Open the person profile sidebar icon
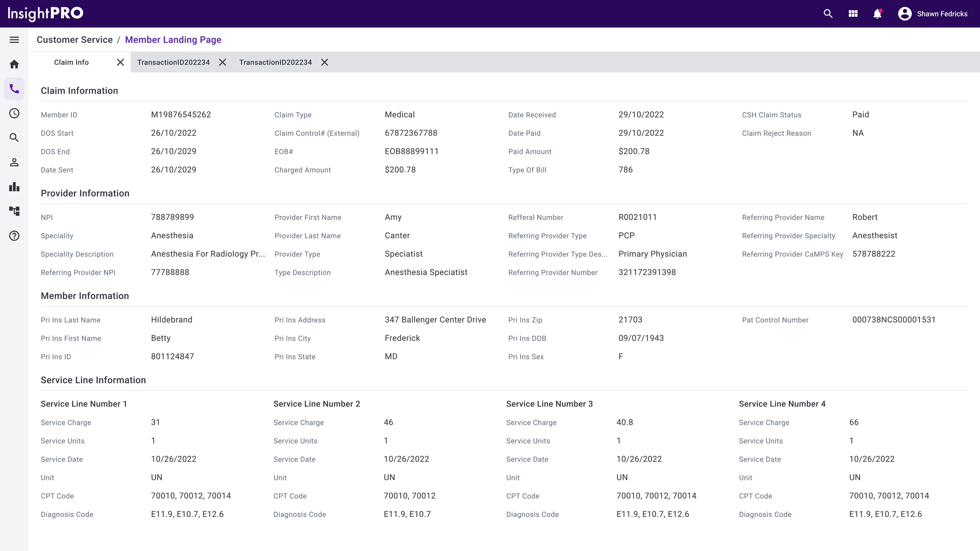980x551 pixels. coord(14,162)
